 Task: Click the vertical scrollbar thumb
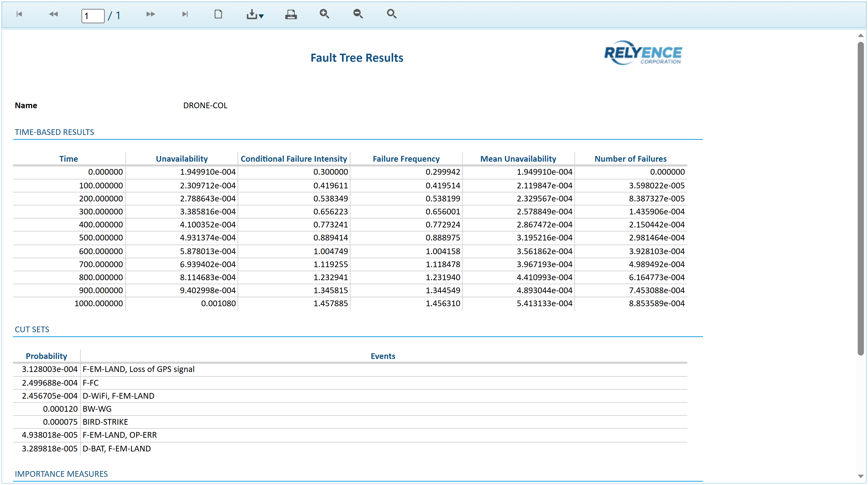click(x=860, y=198)
